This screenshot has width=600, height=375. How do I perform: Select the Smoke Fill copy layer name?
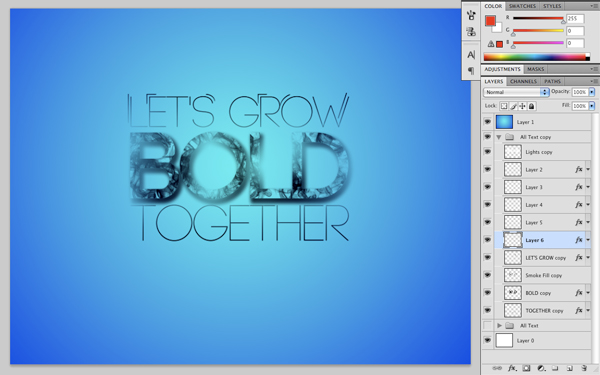coord(543,275)
